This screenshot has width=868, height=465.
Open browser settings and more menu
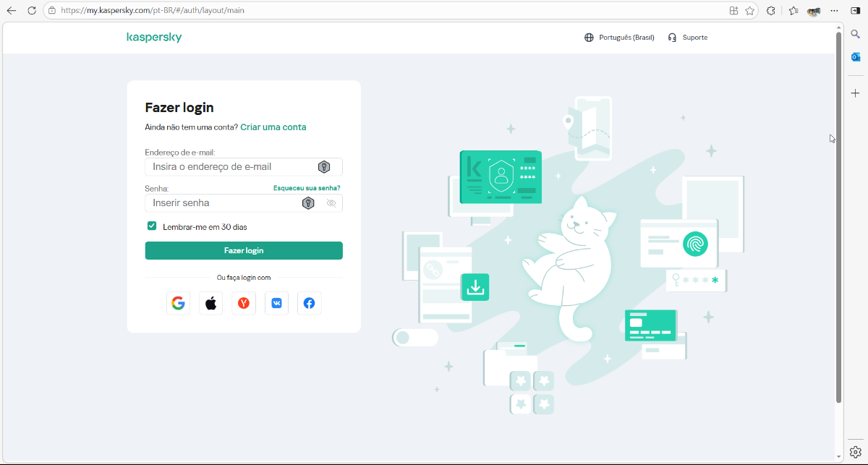tap(834, 11)
